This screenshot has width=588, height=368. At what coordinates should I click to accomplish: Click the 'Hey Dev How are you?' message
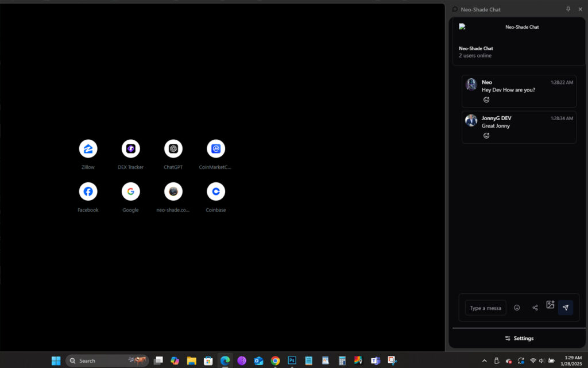pyautogui.click(x=509, y=90)
